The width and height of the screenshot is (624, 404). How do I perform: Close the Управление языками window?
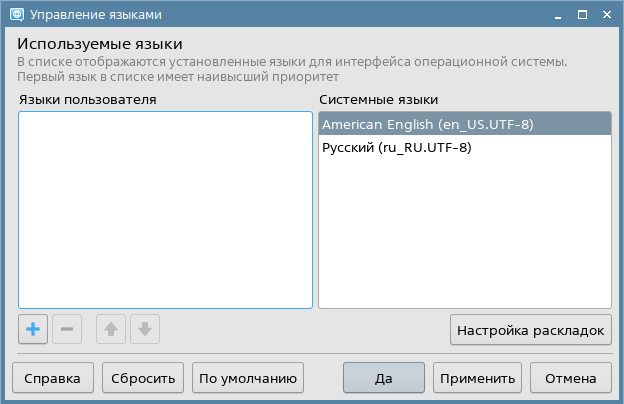click(x=606, y=15)
